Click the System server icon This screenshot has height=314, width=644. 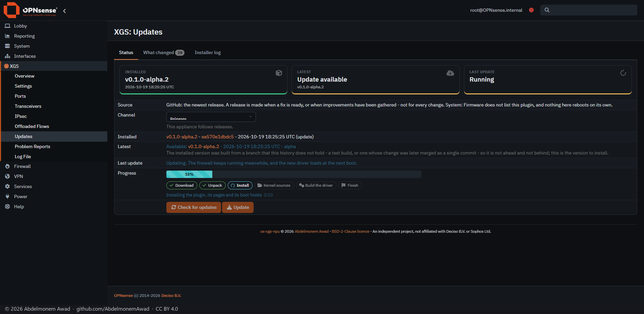click(7, 46)
